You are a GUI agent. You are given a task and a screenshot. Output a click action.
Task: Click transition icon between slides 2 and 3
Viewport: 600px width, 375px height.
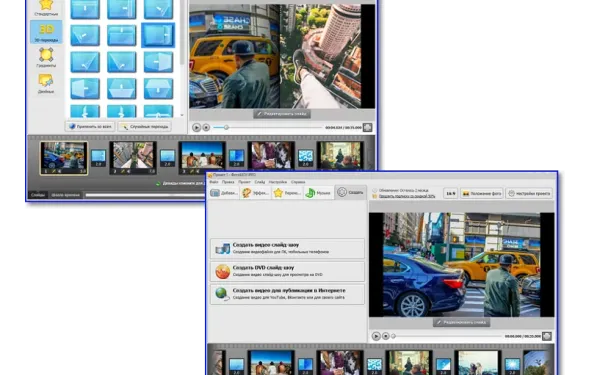(x=167, y=158)
